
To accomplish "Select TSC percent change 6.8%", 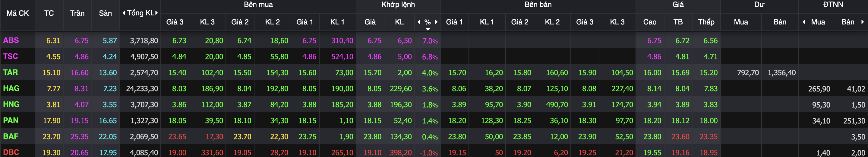I will tap(430, 57).
